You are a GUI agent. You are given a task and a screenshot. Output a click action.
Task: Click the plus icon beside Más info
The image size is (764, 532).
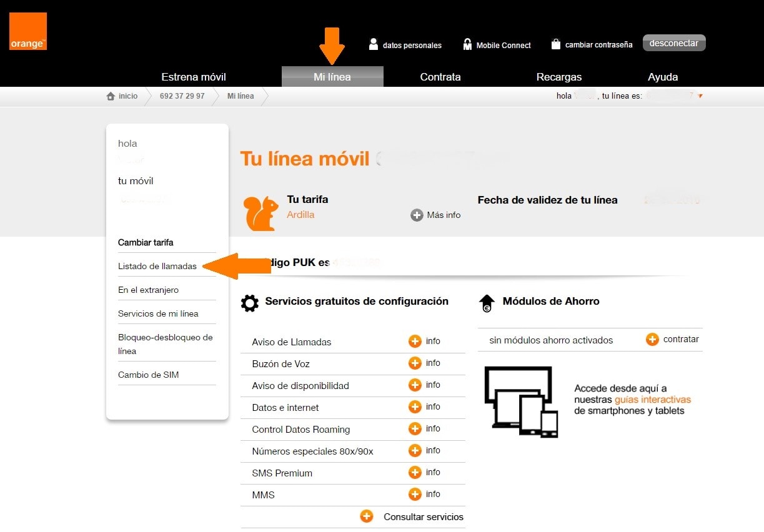pos(417,215)
